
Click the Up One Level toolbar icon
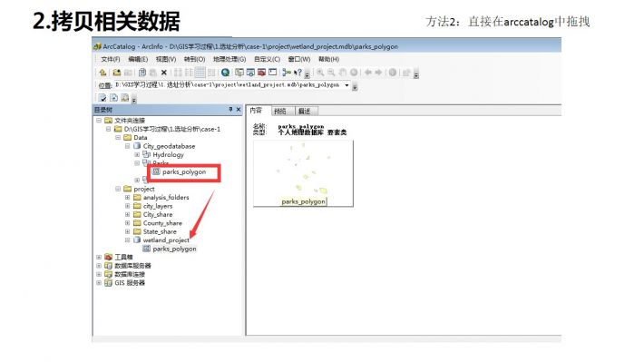[102, 73]
